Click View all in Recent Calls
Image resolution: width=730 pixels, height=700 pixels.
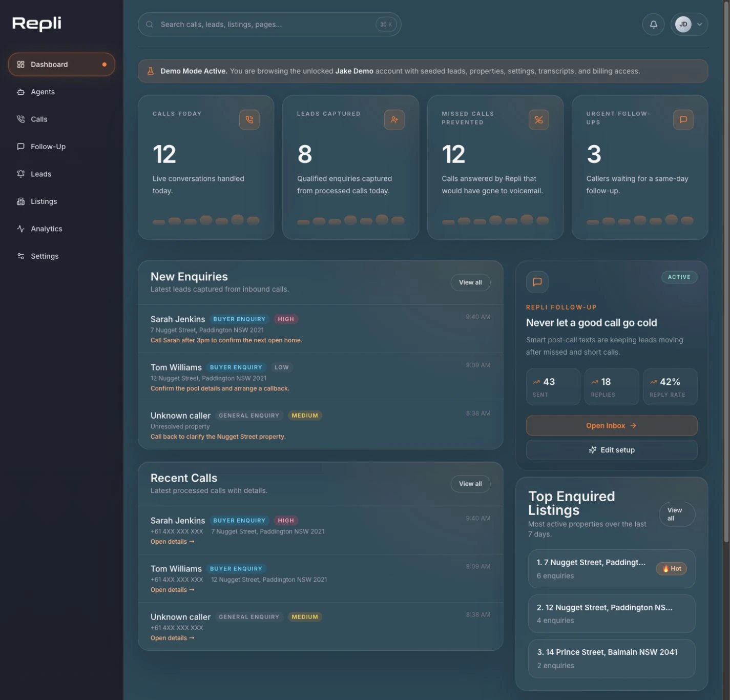coord(470,484)
